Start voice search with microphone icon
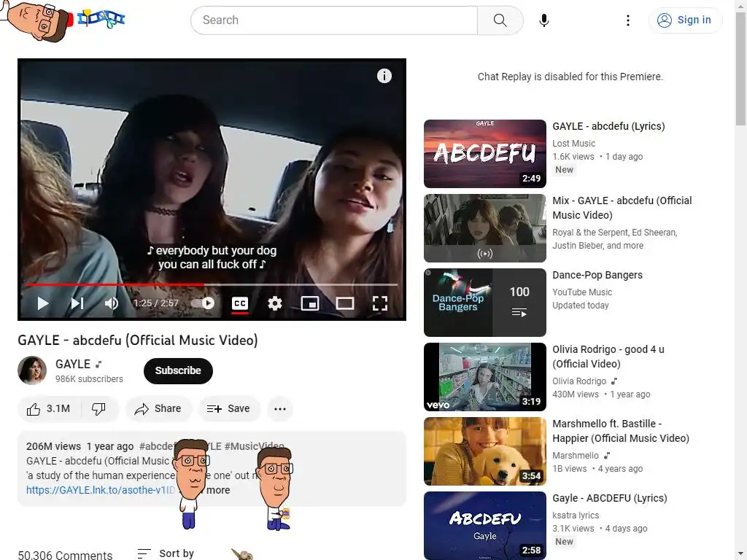The width and height of the screenshot is (747, 560). (x=544, y=20)
